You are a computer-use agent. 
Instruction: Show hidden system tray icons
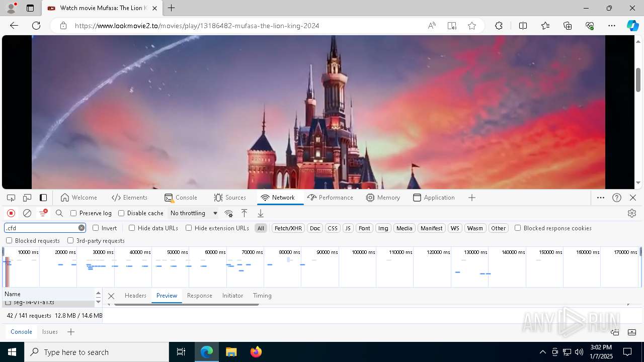point(542,352)
